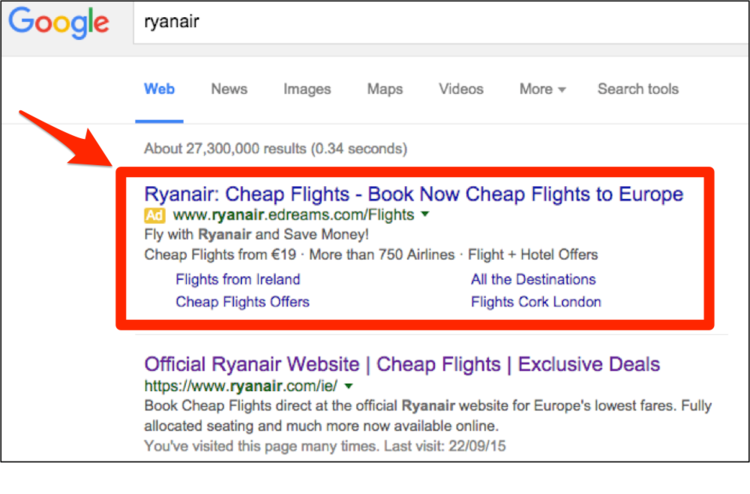
Task: Click the About 27,300,000 results text
Action: 276,149
